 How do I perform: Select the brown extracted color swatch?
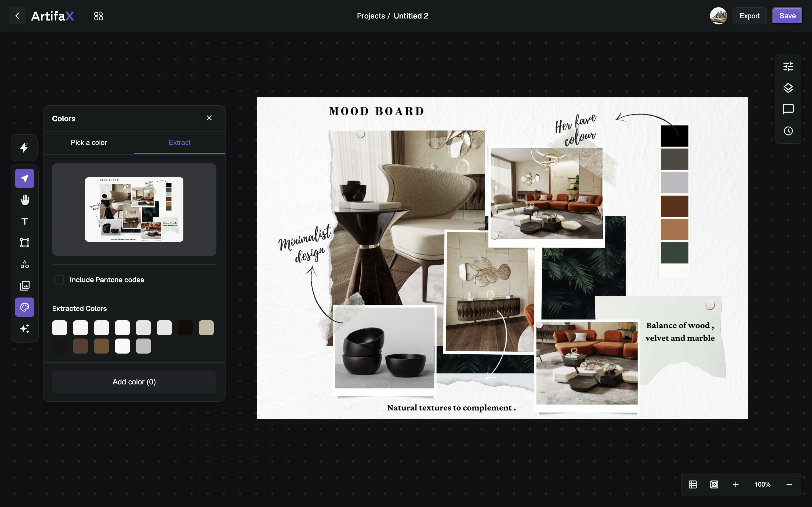(x=81, y=346)
